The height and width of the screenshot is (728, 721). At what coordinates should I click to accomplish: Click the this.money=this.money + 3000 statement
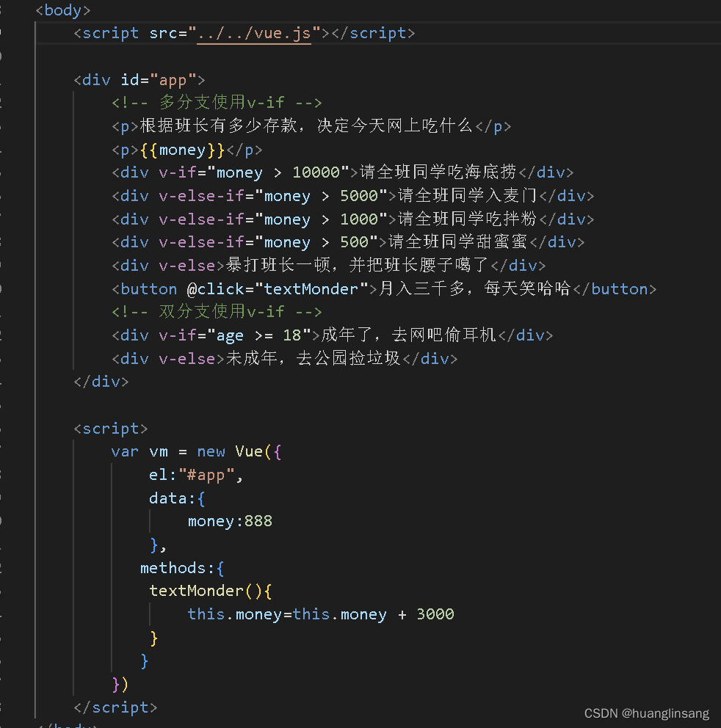(x=321, y=614)
